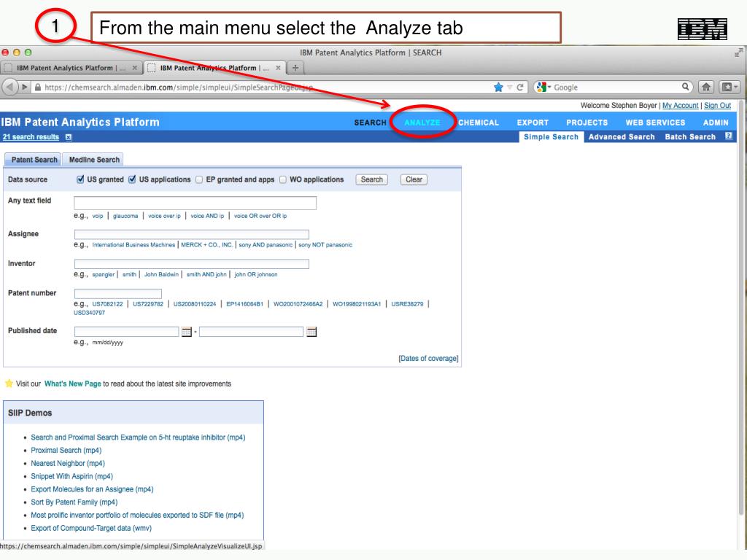
Task: Click the browser URL address field
Action: pos(267,87)
